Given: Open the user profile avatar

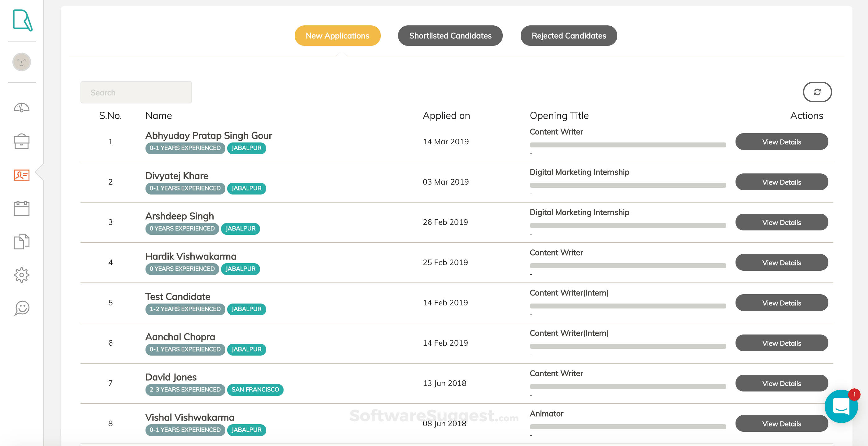Looking at the screenshot, I should 22,62.
